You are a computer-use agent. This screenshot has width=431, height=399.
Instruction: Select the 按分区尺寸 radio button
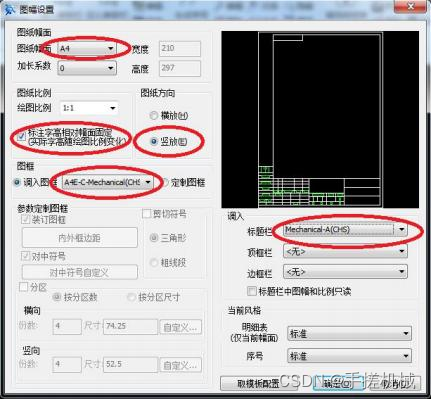132,297
